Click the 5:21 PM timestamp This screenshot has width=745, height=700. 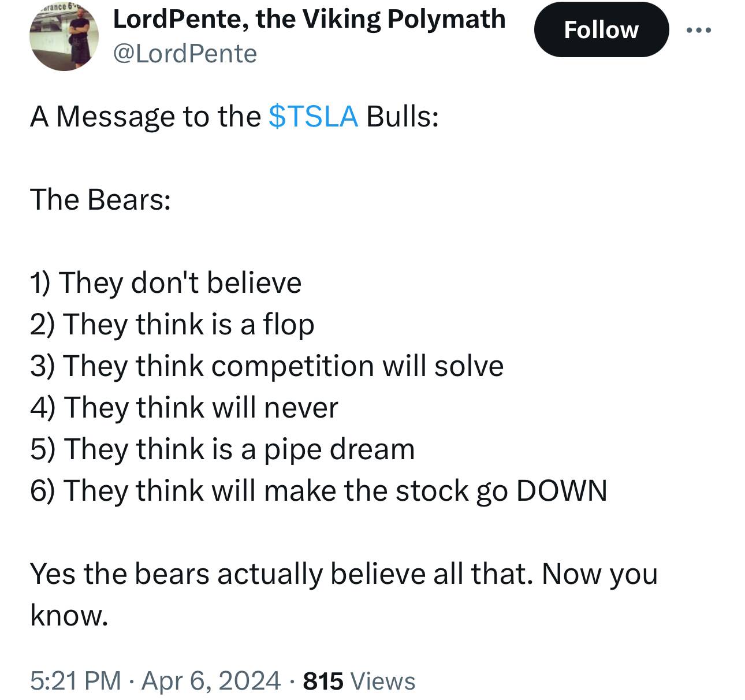pos(76,680)
